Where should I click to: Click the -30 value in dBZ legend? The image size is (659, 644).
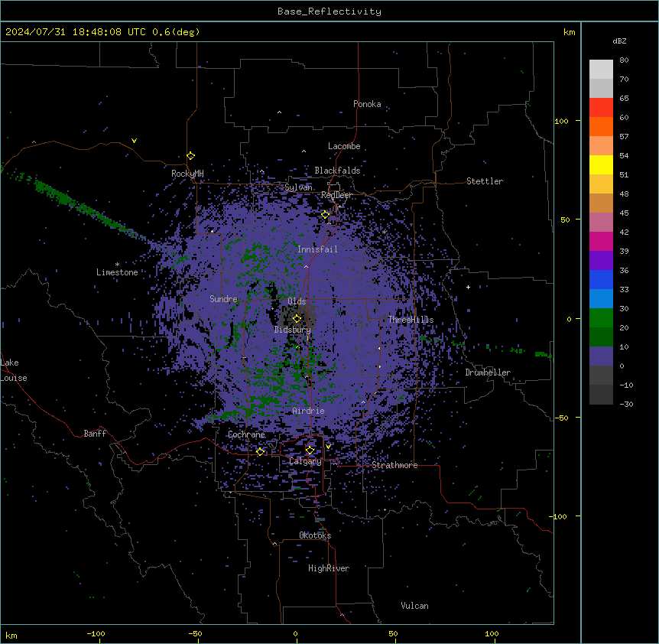click(x=626, y=405)
